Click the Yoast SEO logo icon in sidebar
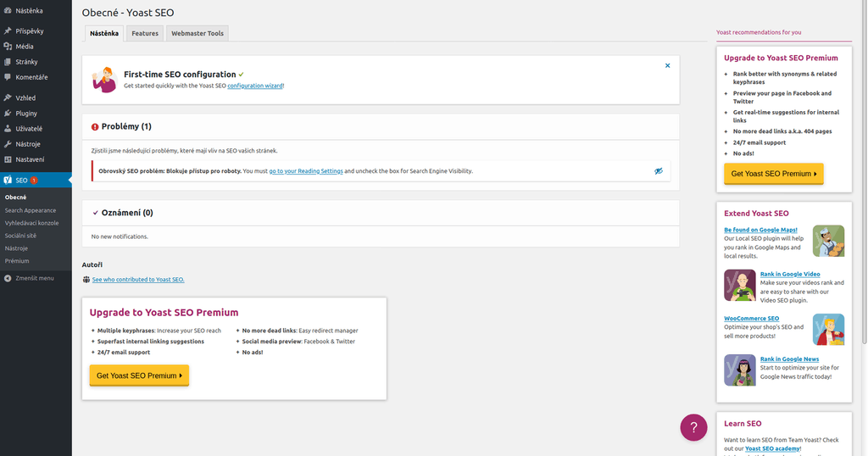The image size is (868, 456). 8,180
